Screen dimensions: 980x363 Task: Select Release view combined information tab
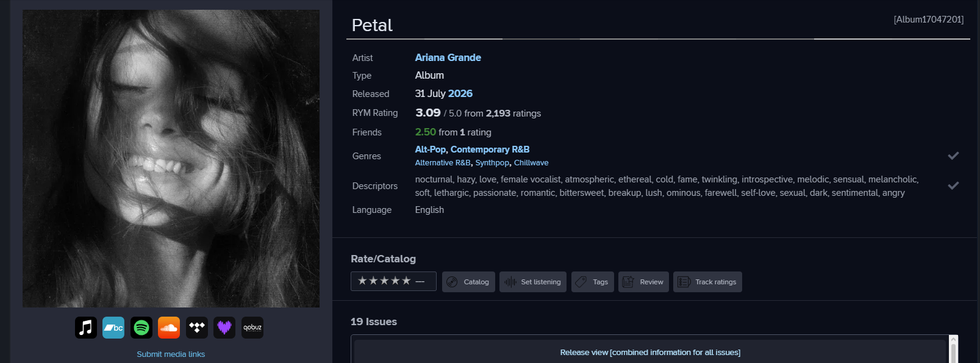[650, 353]
